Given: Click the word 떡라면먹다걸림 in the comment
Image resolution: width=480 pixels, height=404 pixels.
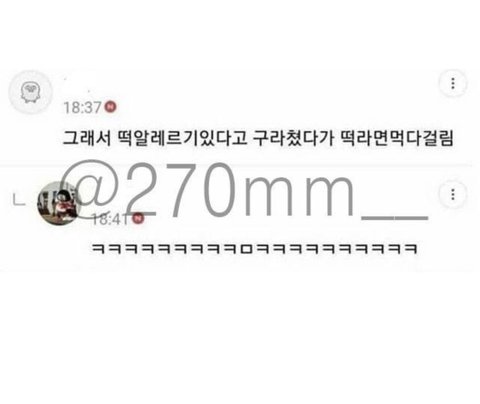Looking at the screenshot, I should [397, 139].
